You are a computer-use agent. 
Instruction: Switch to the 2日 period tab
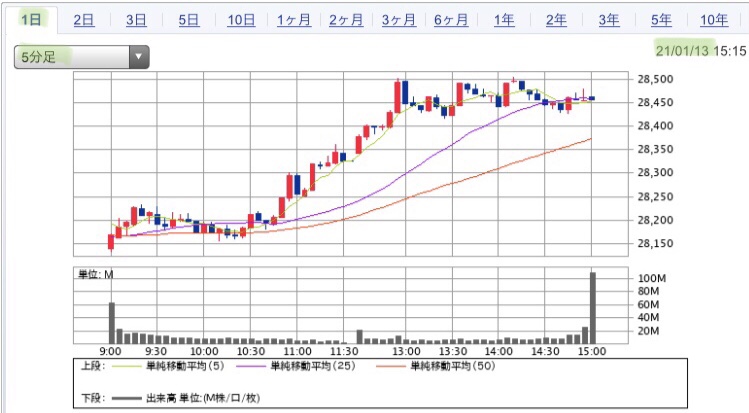tap(84, 20)
